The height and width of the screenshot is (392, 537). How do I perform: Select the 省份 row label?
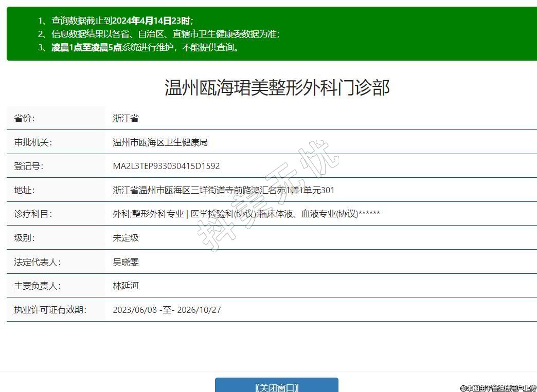[x=25, y=118]
